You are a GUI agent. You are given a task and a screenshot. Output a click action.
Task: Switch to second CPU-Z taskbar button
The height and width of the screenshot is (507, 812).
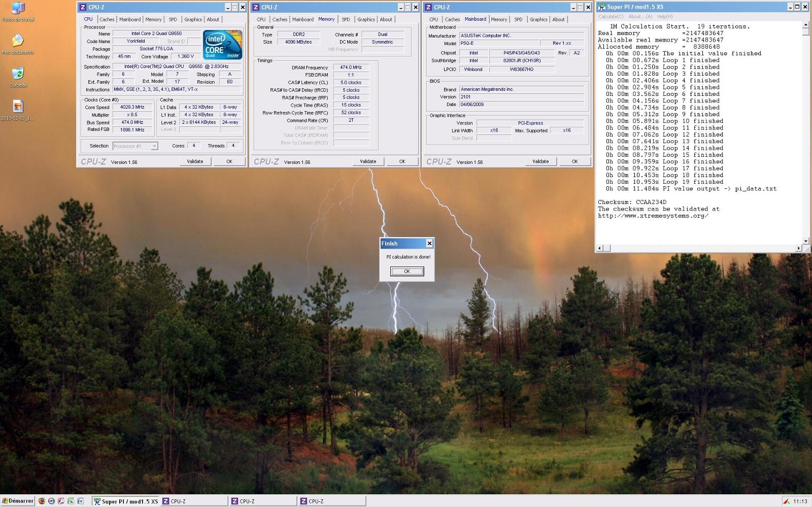[x=263, y=501]
